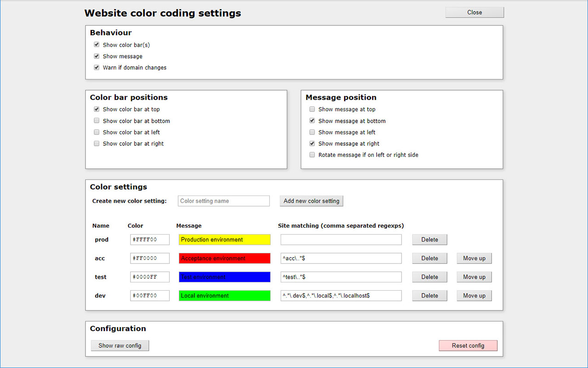Disable 'Show message at bottom'
Screen dimensions: 588x368
coord(312,121)
